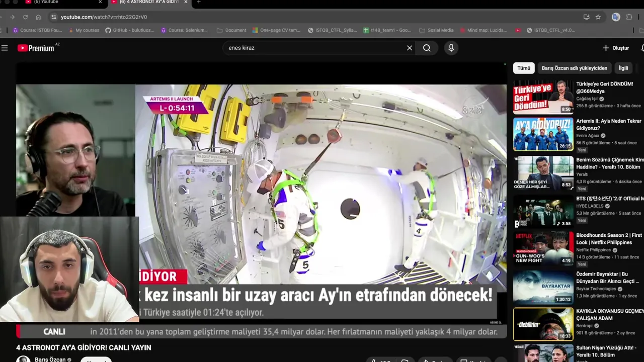Screen dimensions: 644x362
Task: Open Mind map: Lucids... bookmark
Action: click(x=483, y=30)
